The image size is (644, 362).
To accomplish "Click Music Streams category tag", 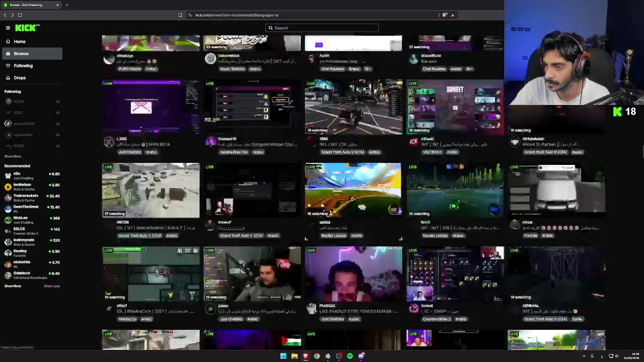I will pyautogui.click(x=232, y=69).
